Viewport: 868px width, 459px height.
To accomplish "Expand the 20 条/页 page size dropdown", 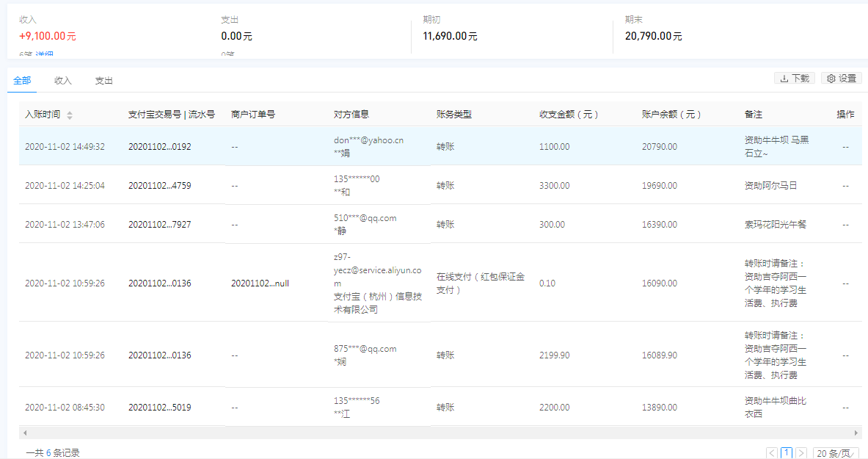I will click(836, 453).
